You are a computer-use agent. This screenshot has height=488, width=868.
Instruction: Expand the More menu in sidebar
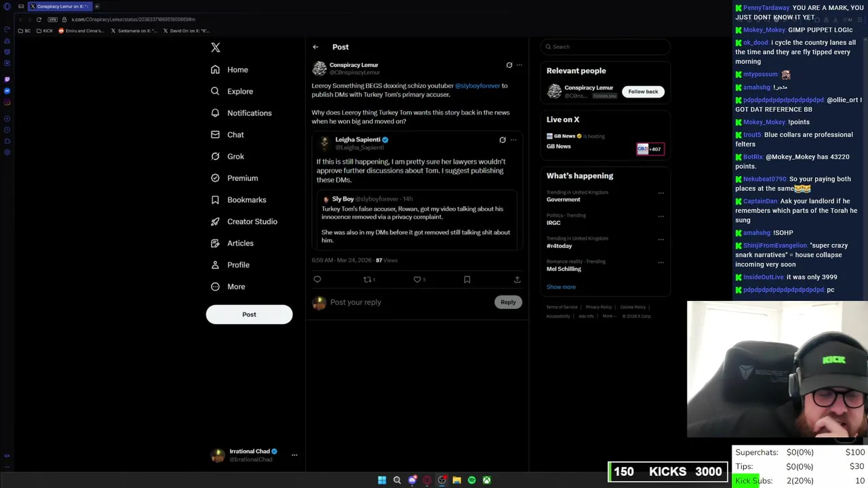(x=228, y=287)
